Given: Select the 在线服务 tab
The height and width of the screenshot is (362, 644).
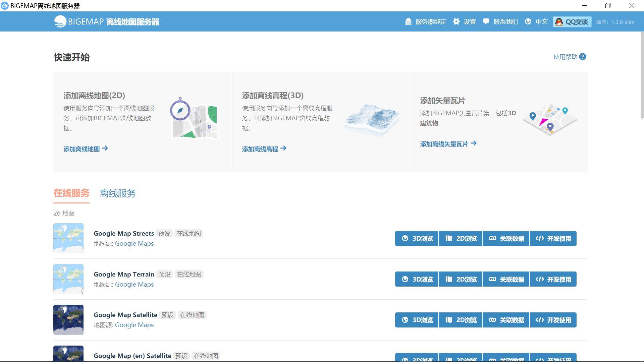Looking at the screenshot, I should coord(71,193).
